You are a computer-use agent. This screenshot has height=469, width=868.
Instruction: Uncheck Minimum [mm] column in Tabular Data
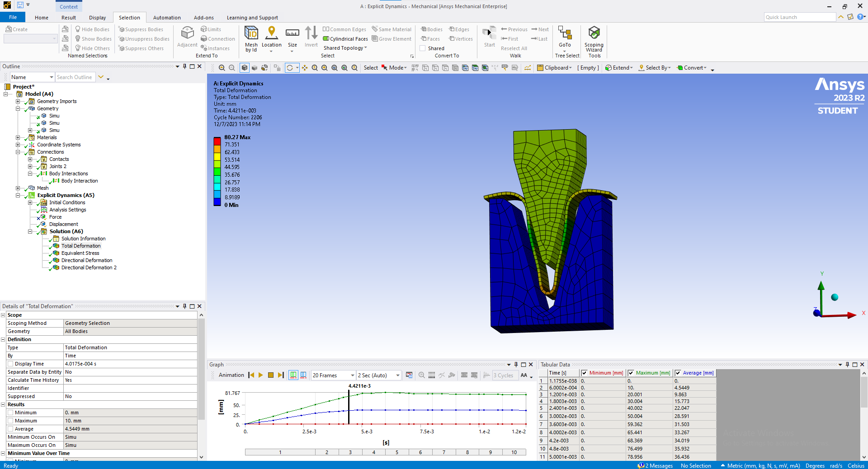tap(584, 373)
